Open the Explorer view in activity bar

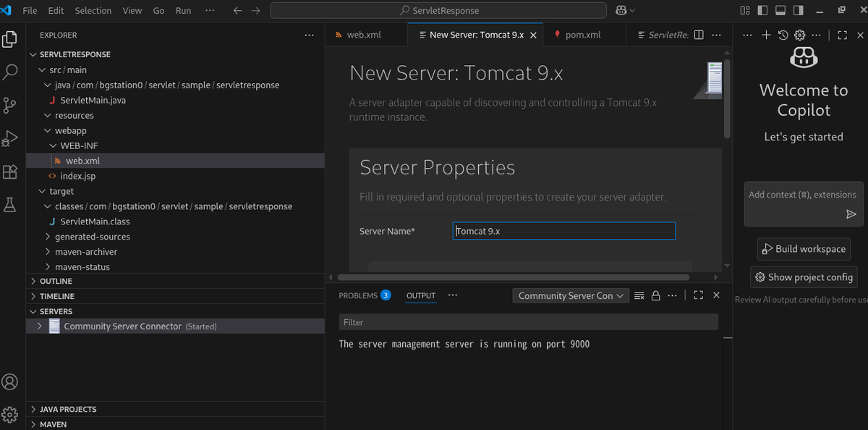(10, 38)
